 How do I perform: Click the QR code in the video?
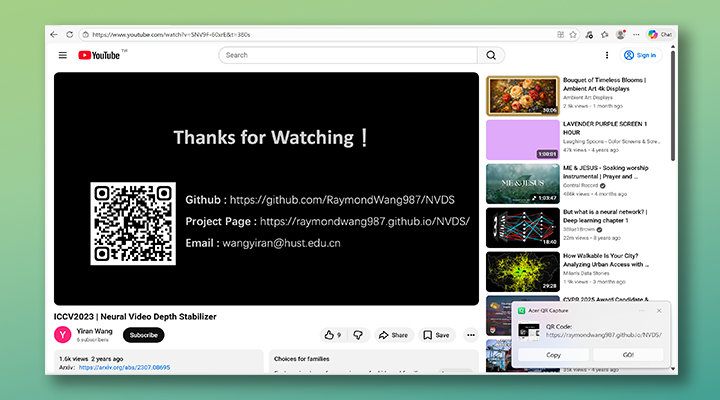(x=133, y=224)
